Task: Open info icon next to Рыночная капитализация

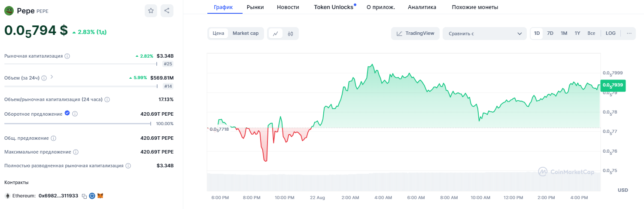Action: coord(67,56)
